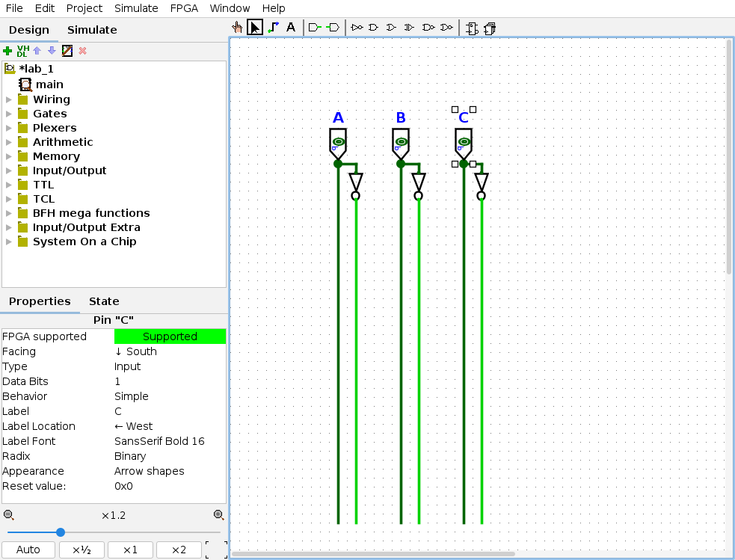Set zoom with the ×2 button

[179, 550]
